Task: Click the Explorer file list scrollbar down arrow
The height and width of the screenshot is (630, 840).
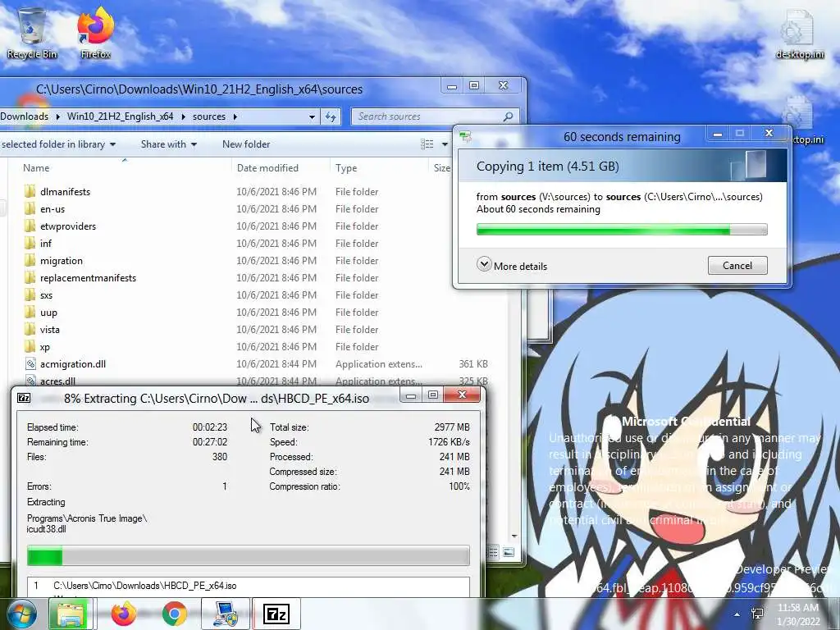Action: coord(514,536)
